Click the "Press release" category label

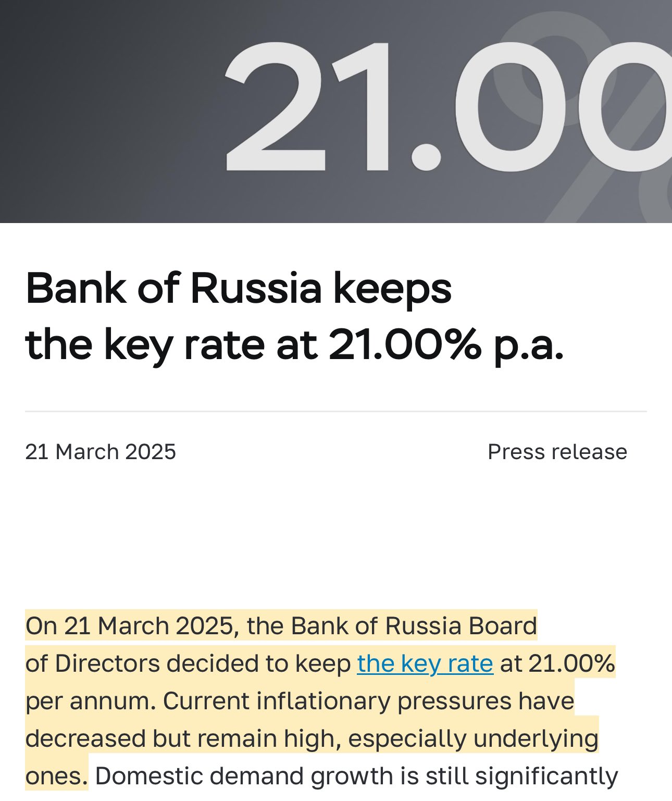coord(557,452)
